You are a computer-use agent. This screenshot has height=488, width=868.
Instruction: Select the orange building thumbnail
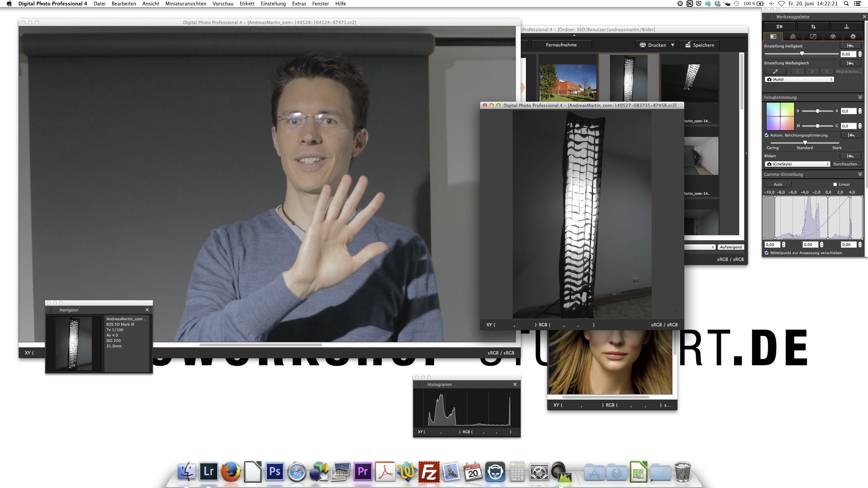click(568, 83)
